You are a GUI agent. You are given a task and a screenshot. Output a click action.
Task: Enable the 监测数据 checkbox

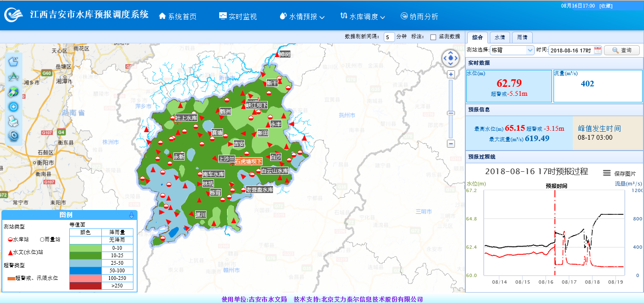pyautogui.click(x=433, y=37)
